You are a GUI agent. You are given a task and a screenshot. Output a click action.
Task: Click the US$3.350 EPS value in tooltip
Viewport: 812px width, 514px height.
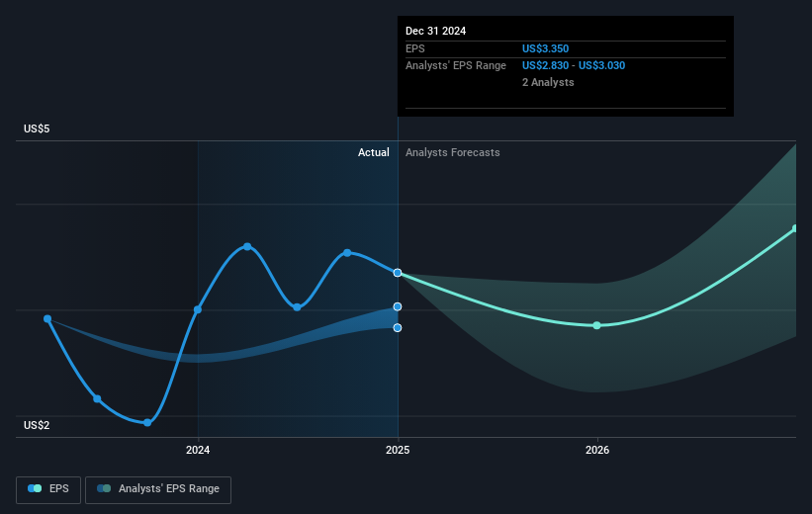[545, 48]
